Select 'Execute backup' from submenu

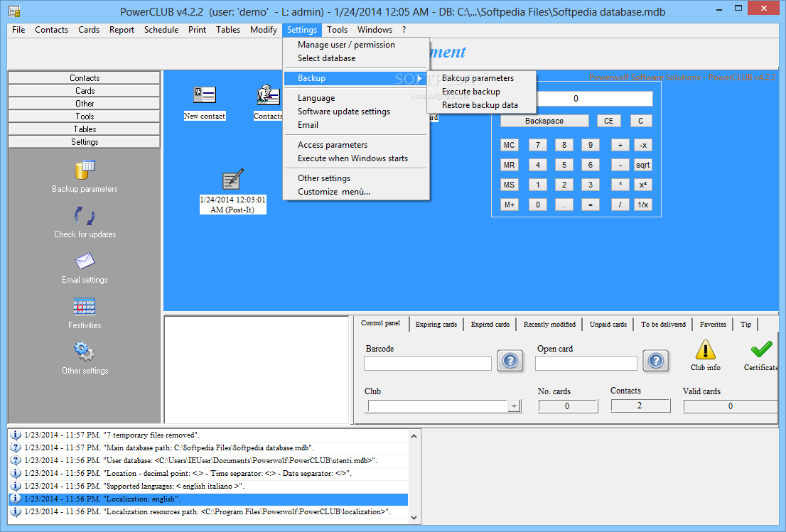[x=470, y=92]
